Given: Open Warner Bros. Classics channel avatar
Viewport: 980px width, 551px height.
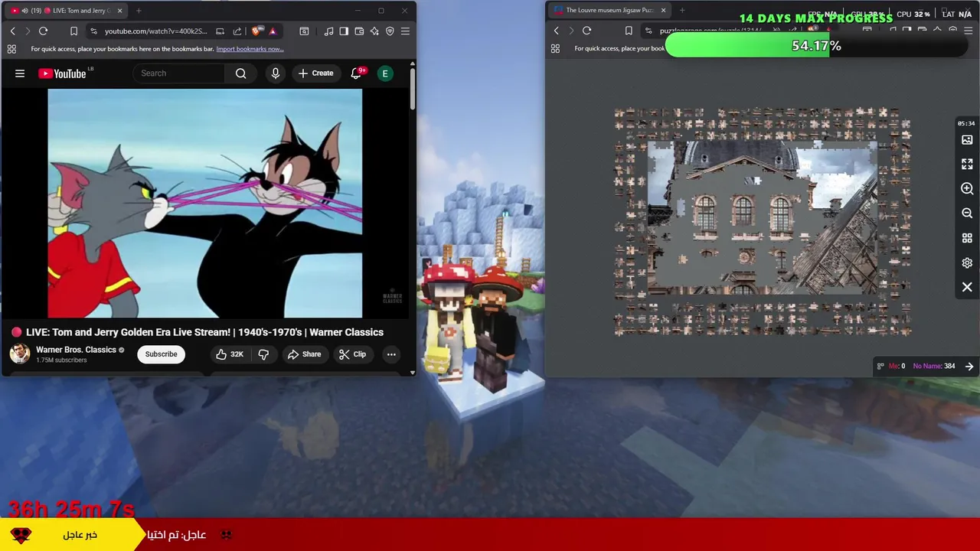Looking at the screenshot, I should point(20,354).
